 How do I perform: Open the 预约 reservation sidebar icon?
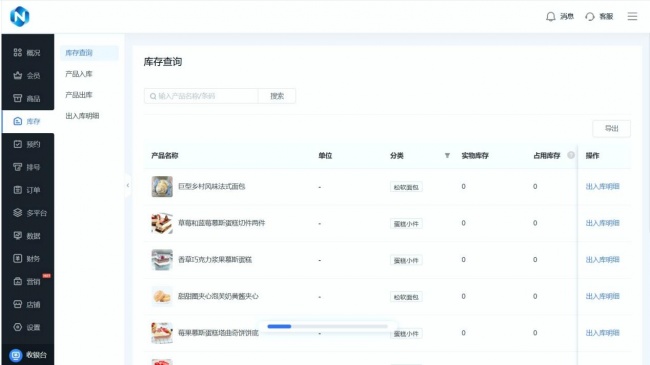point(17,144)
